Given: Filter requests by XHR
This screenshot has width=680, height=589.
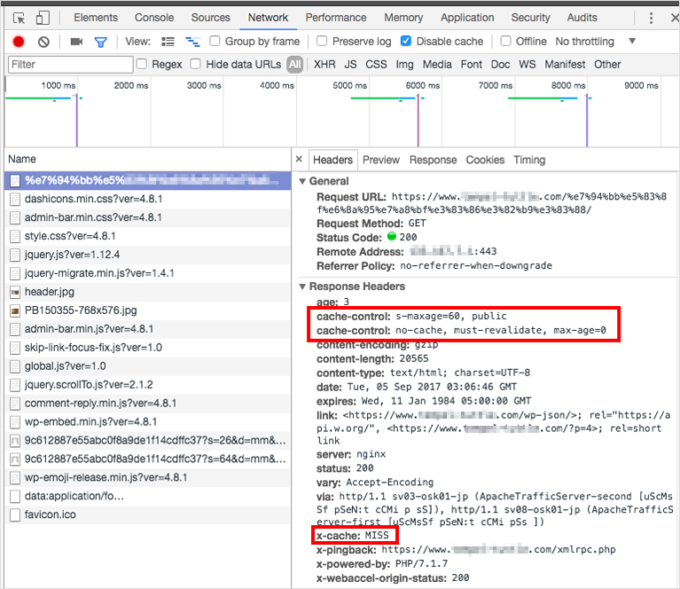Looking at the screenshot, I should click(324, 65).
